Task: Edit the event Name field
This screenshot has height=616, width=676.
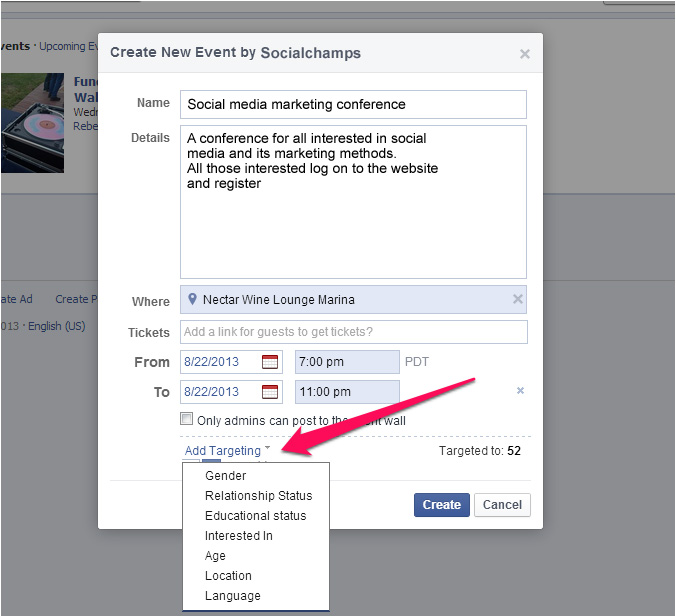Action: [353, 104]
